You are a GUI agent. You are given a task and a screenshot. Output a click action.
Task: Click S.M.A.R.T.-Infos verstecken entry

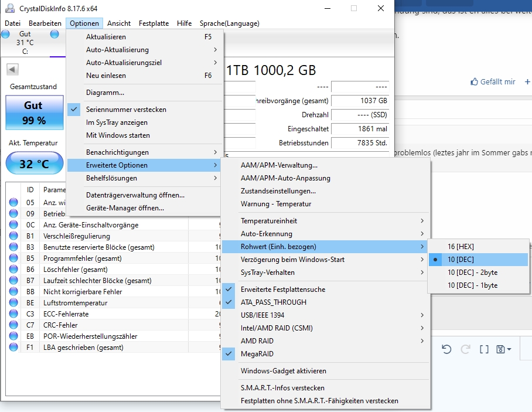(x=325, y=387)
